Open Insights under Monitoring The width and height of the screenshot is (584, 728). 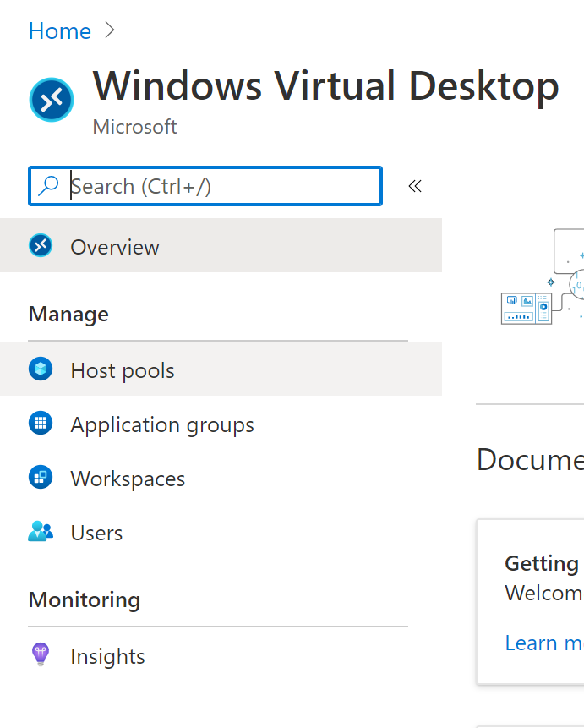(x=221, y=655)
